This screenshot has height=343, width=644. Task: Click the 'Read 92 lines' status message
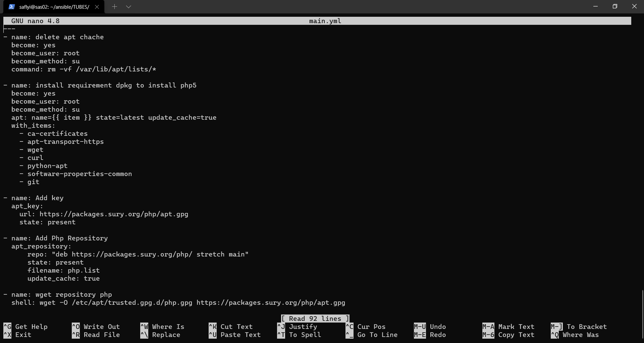click(x=315, y=319)
